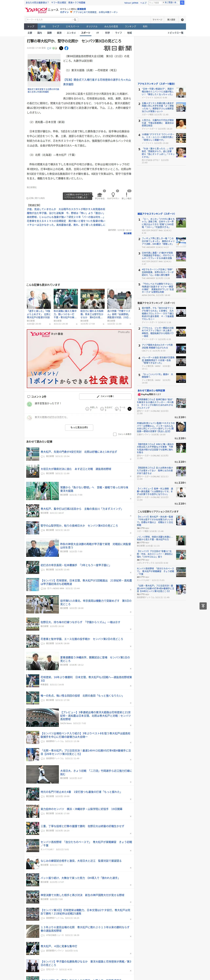Click the コメントを書く button

point(105,396)
